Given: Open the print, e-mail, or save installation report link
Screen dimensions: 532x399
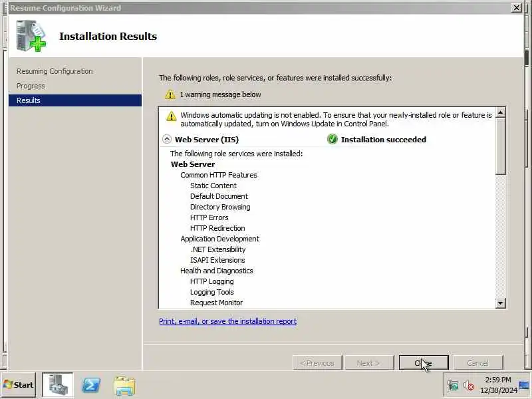Looking at the screenshot, I should [x=227, y=321].
